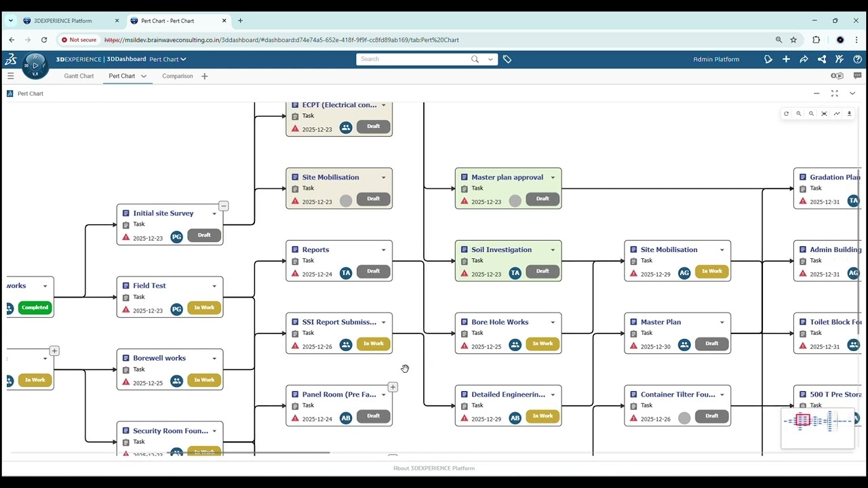Select the Pert Chart dashboard tab

pyautogui.click(x=122, y=76)
